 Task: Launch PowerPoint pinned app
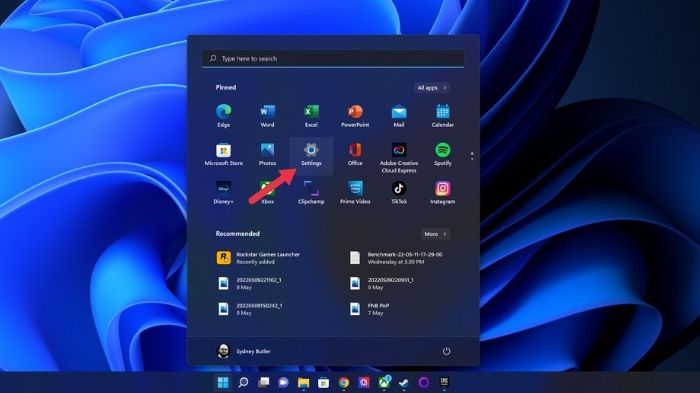click(355, 116)
